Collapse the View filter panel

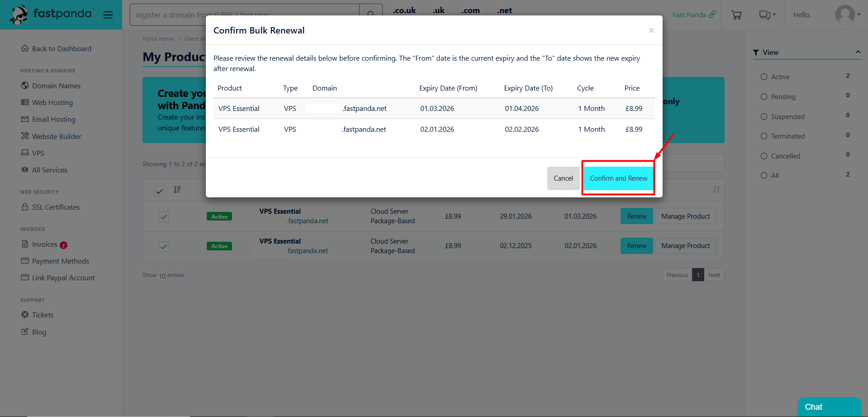pos(858,52)
